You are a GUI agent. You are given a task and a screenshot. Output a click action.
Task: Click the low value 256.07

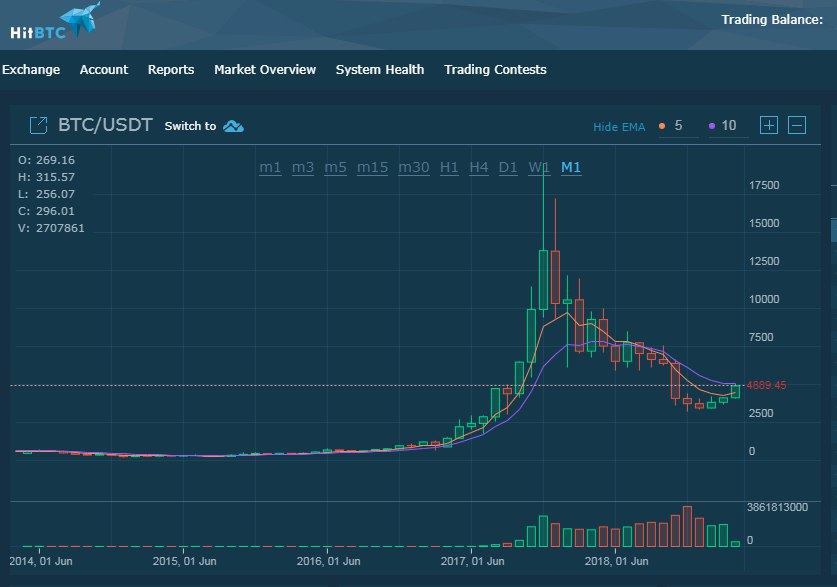[x=55, y=194]
